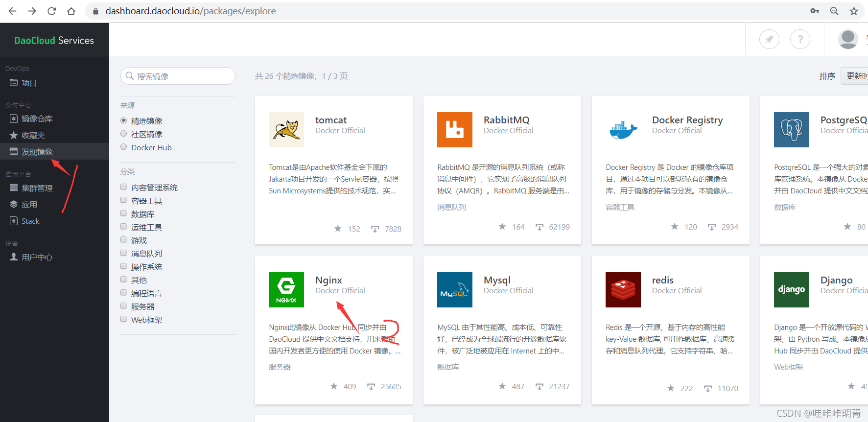
Task: Click the download icon on Docker Registry card
Action: click(x=712, y=227)
